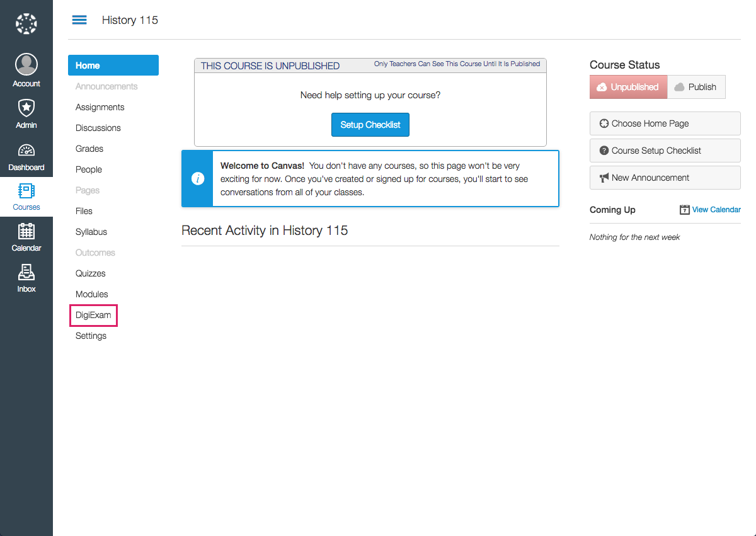
Task: Open Modules in course navigation
Action: tap(92, 294)
